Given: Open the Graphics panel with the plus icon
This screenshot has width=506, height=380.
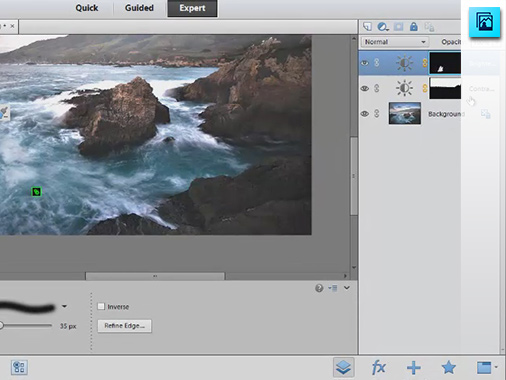Looking at the screenshot, I should 414,368.
